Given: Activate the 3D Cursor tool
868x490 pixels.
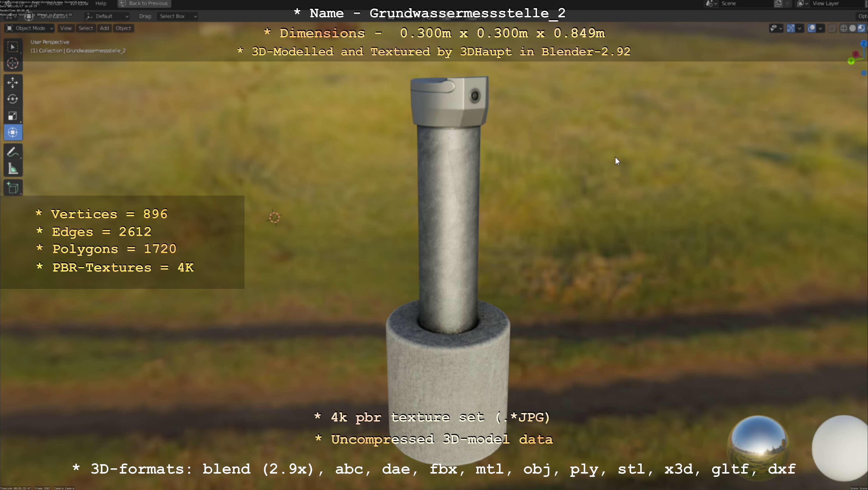Looking at the screenshot, I should pyautogui.click(x=13, y=63).
